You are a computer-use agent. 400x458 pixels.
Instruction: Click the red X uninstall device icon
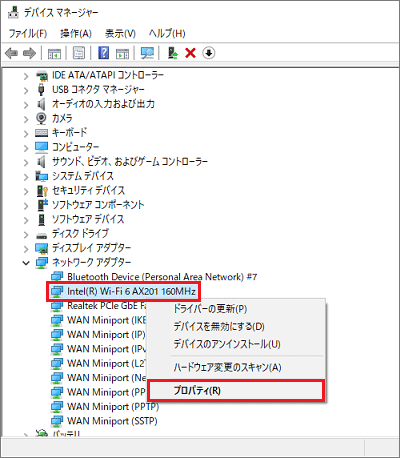190,53
